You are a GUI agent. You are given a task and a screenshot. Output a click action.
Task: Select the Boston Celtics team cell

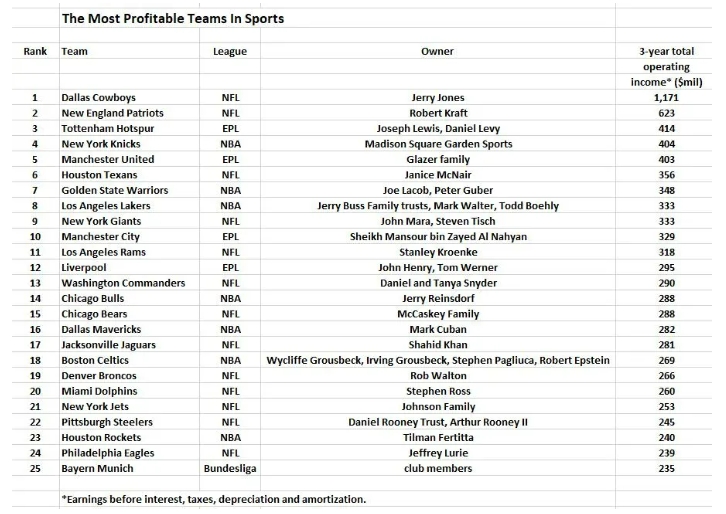click(x=95, y=360)
